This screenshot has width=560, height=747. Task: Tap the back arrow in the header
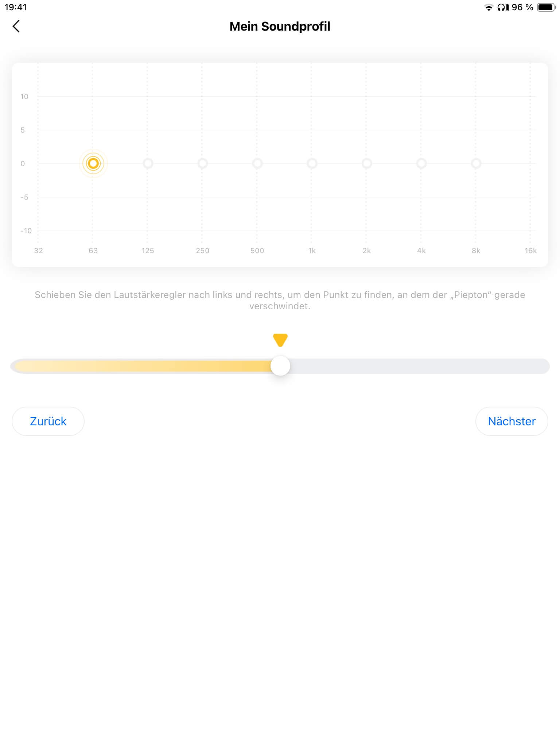(16, 26)
